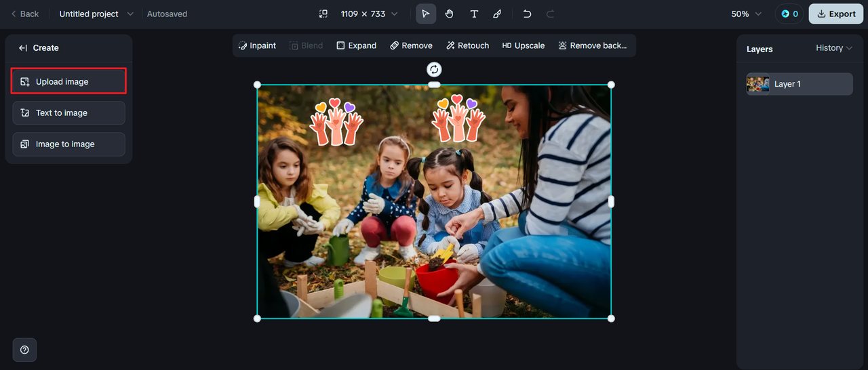
Task: Select the Expand tool
Action: pyautogui.click(x=356, y=45)
